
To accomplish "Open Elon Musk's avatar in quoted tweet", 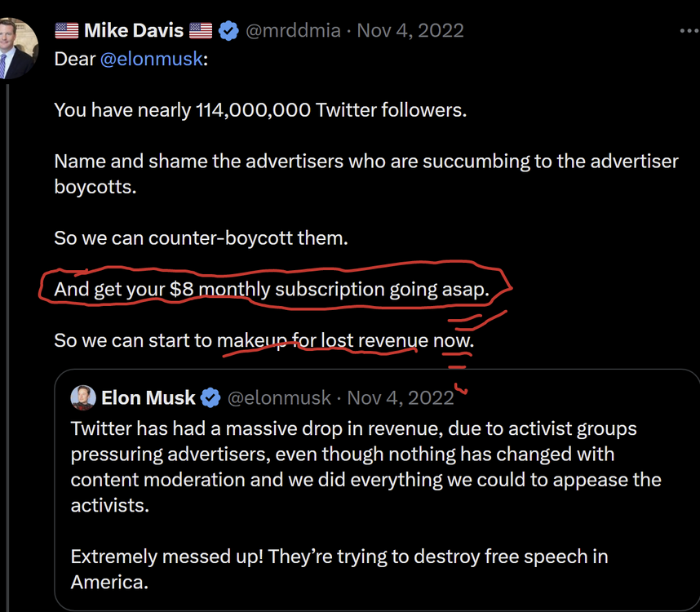I will (x=82, y=397).
